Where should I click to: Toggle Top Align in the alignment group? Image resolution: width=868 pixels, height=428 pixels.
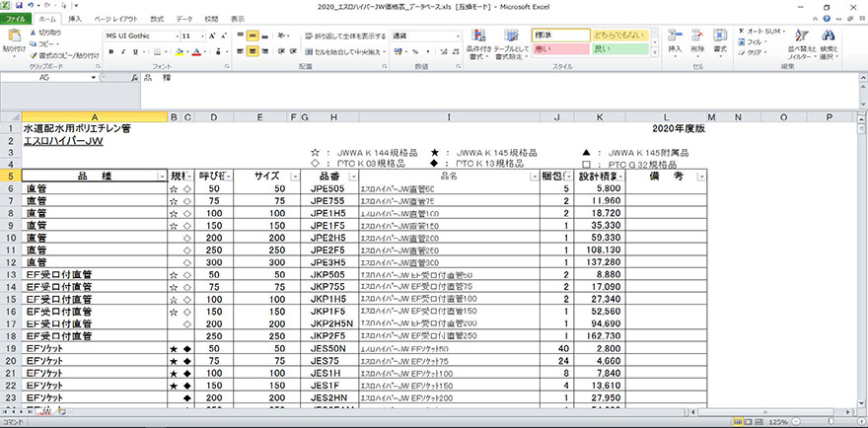[x=241, y=36]
